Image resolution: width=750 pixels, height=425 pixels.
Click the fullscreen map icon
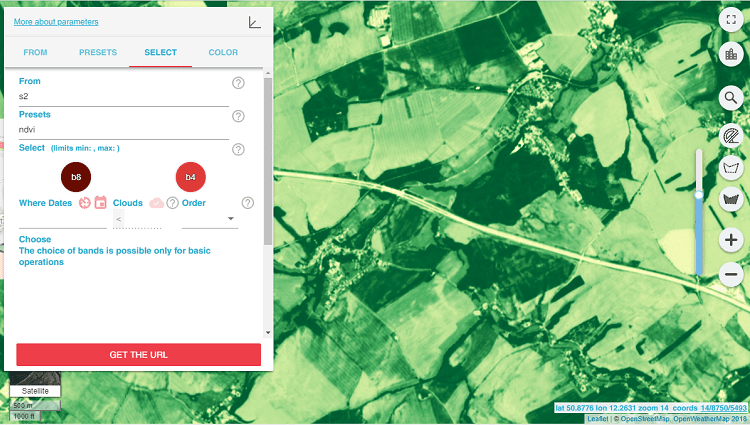731,20
